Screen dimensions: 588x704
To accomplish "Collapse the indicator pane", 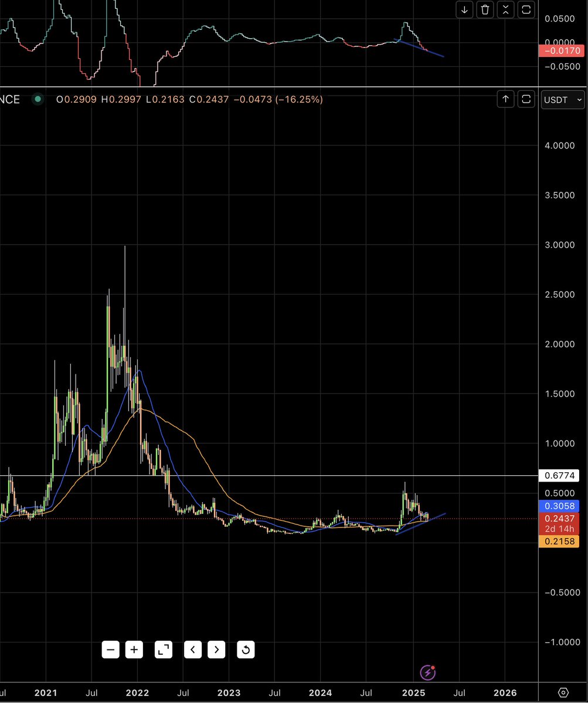I will (x=506, y=9).
